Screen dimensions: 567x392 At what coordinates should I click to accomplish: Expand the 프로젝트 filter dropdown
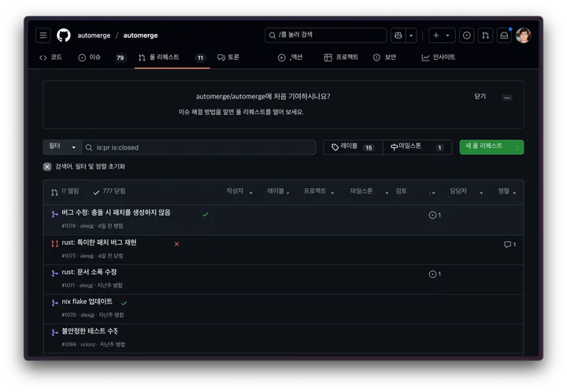[319, 191]
